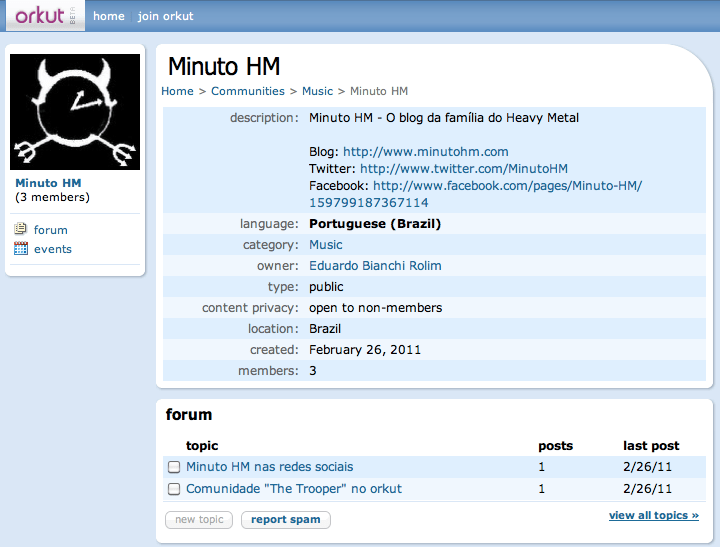Open owner Eduardo Bianchi Rolim's profile
This screenshot has width=720, height=547.
375,265
